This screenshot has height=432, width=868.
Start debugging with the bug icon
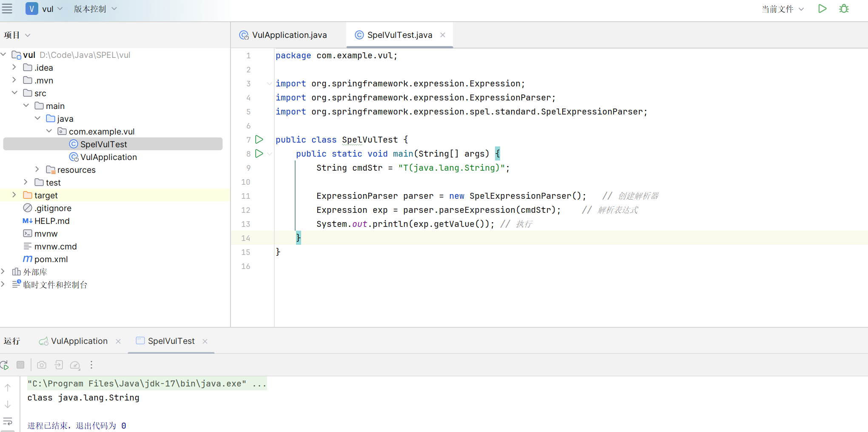pyautogui.click(x=844, y=9)
